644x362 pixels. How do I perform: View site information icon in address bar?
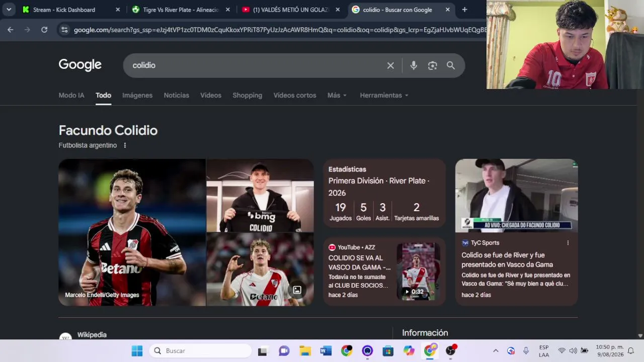coord(64,30)
